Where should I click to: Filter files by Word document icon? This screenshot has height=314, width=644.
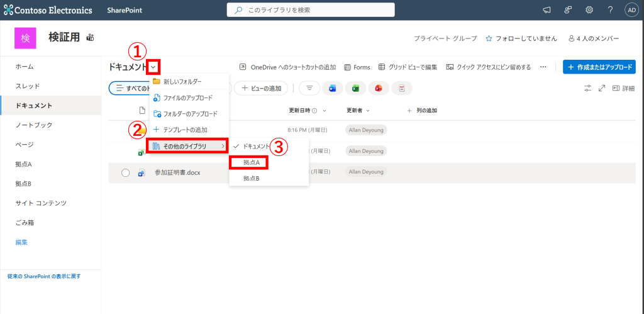(332, 88)
